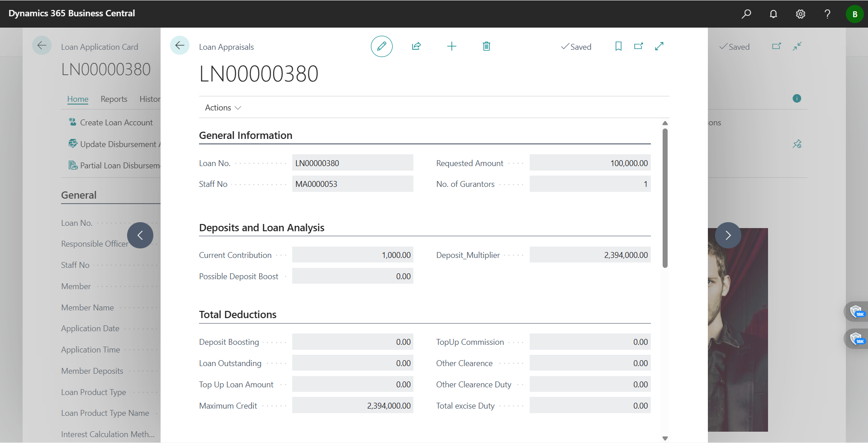Toggle the pin on the details pane
Image resolution: width=868 pixels, height=443 pixels.
click(x=797, y=144)
